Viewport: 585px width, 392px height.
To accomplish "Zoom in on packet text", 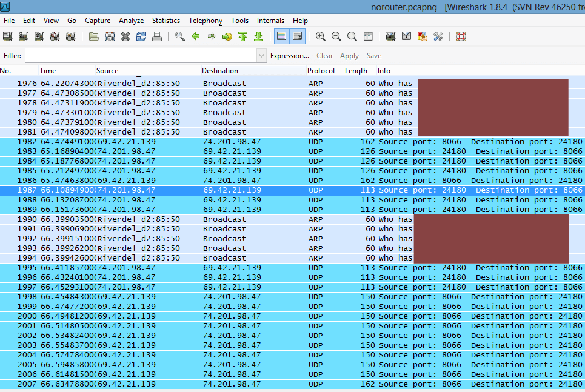I will pos(320,36).
